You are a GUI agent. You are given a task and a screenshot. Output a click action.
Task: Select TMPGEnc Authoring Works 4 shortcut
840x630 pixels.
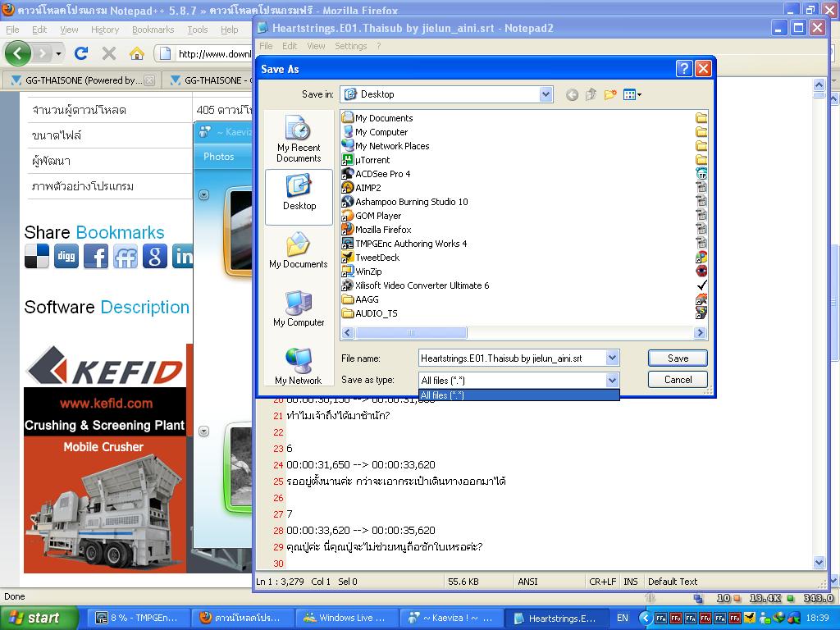tap(404, 243)
